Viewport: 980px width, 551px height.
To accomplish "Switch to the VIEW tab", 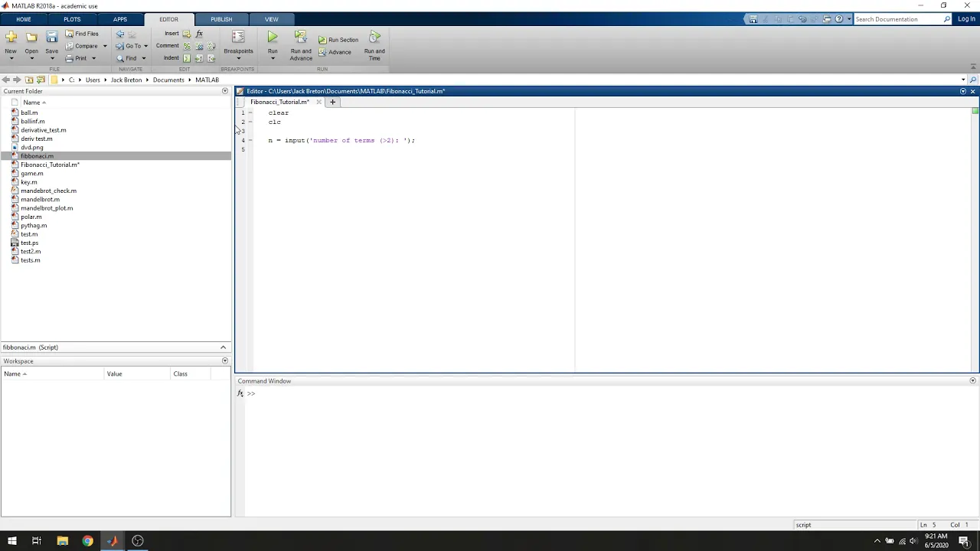I will tap(271, 19).
